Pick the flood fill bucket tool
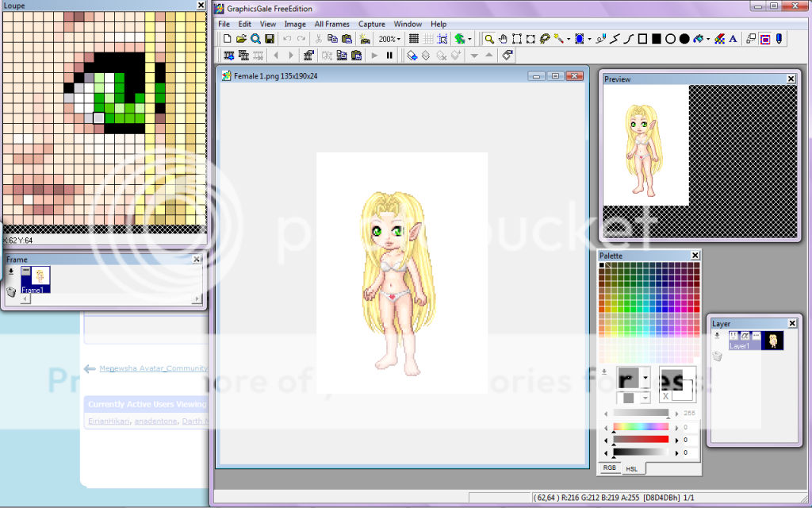The height and width of the screenshot is (508, 812). pos(699,38)
